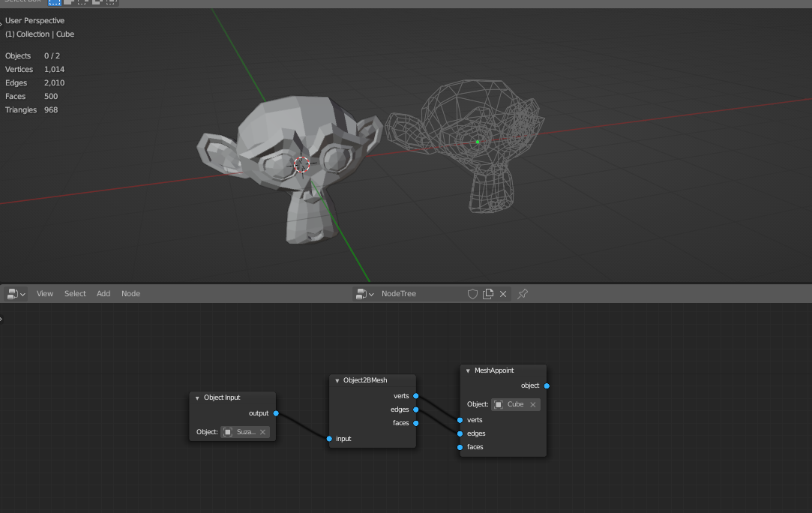Click the NodeTree name field

(420, 294)
